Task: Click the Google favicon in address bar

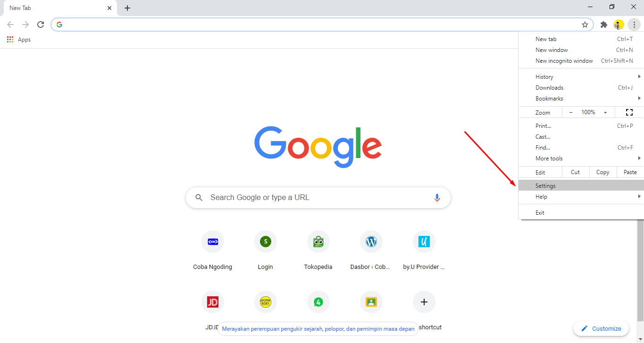Action: coord(59,25)
